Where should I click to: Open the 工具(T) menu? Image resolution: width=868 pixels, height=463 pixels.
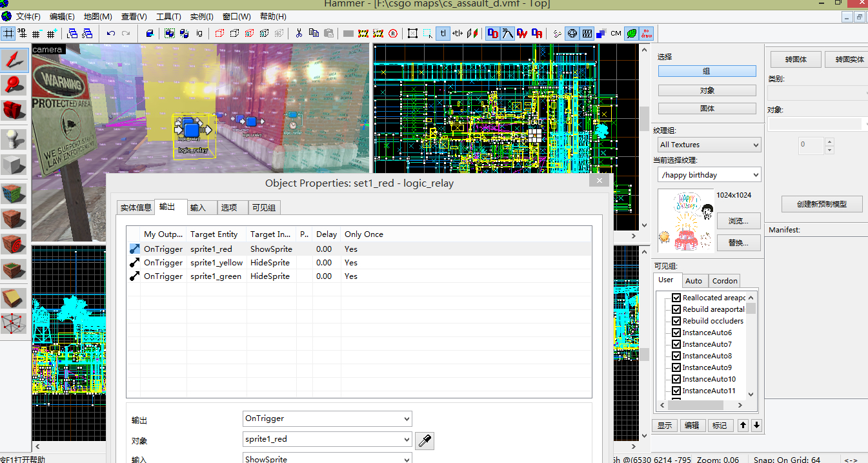(x=168, y=16)
